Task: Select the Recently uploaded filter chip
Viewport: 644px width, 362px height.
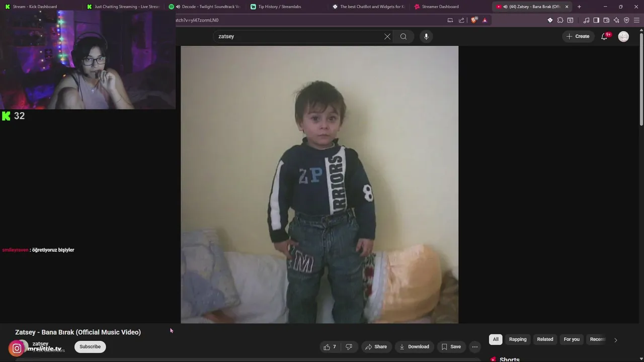Action: pyautogui.click(x=597, y=339)
